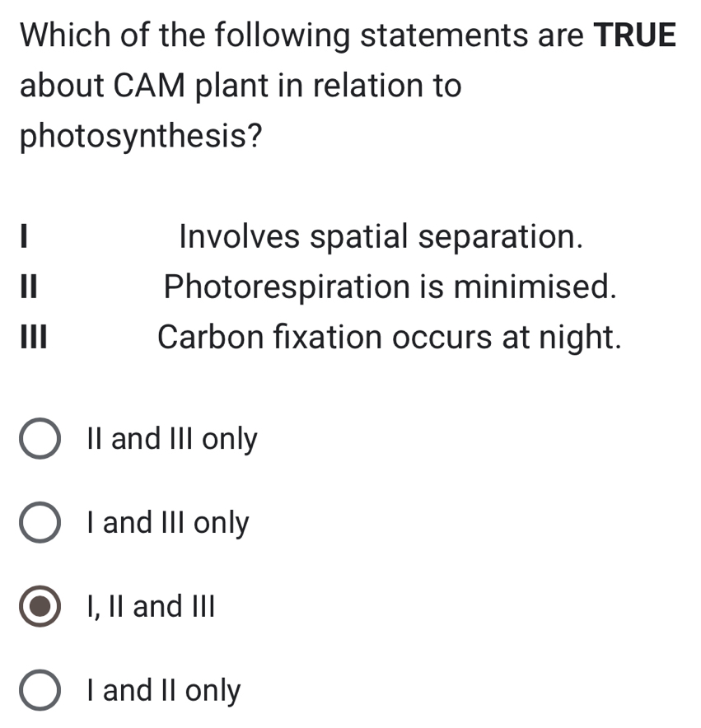Click the Roman numeral 'I' label
This screenshot has width=701, height=728.
coord(22,238)
